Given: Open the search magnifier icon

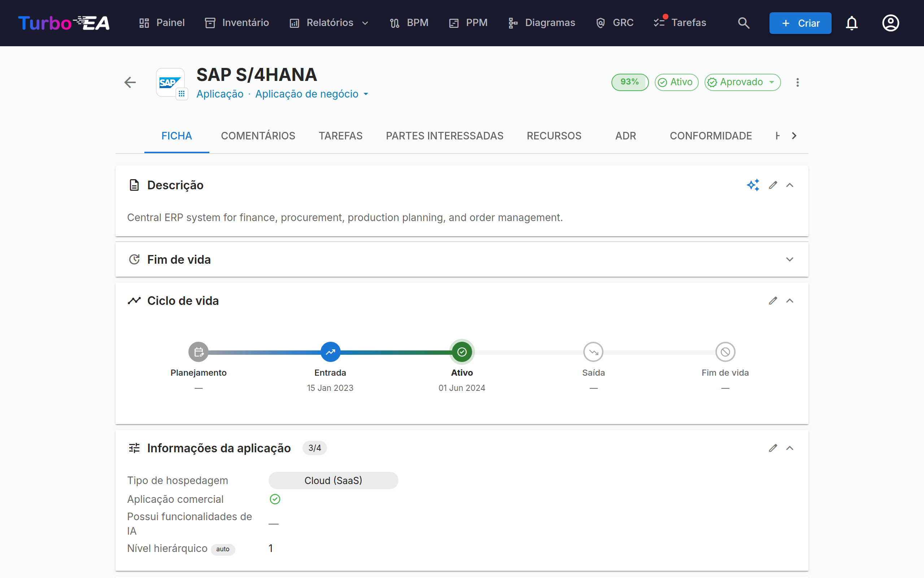Looking at the screenshot, I should click(744, 23).
